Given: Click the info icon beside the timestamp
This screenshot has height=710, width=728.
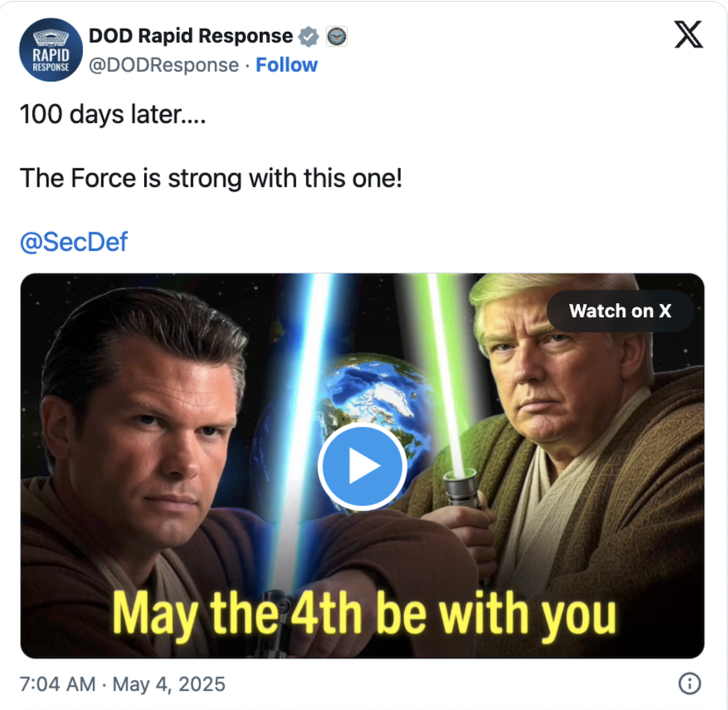Looking at the screenshot, I should click(690, 684).
